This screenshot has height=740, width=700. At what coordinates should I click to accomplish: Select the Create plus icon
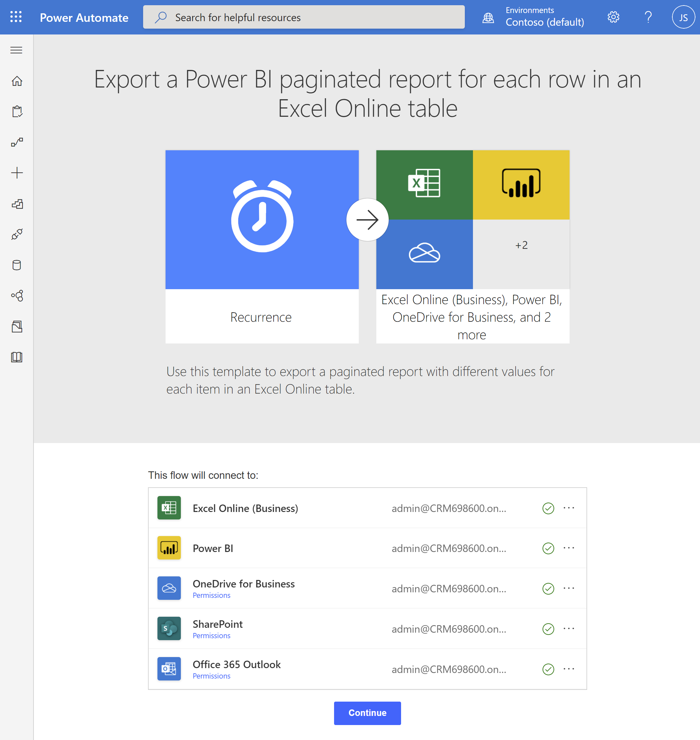point(17,173)
